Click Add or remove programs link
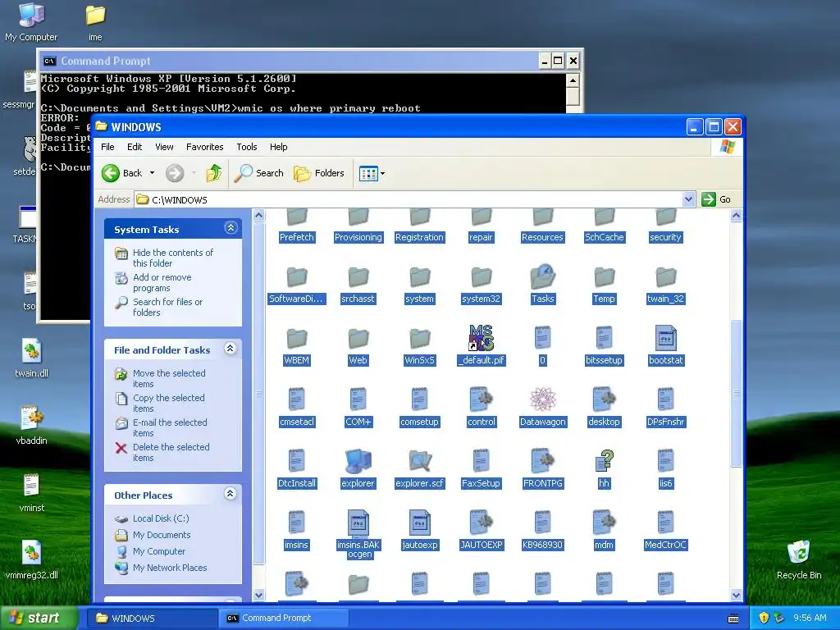840x630 pixels. click(162, 282)
